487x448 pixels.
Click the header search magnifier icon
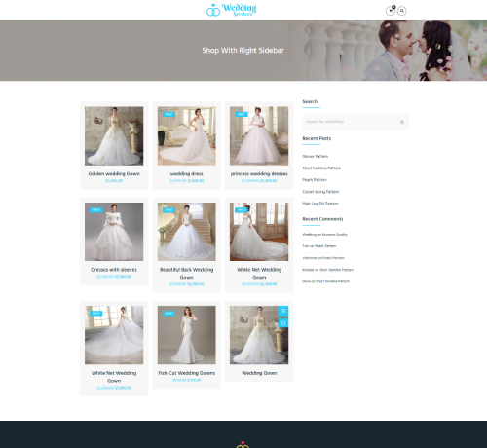pyautogui.click(x=402, y=11)
